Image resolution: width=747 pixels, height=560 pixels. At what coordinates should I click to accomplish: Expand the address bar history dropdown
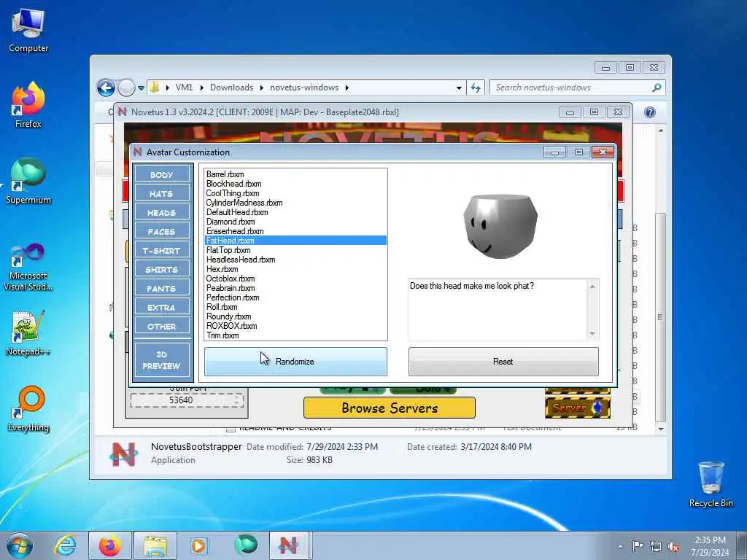click(459, 87)
